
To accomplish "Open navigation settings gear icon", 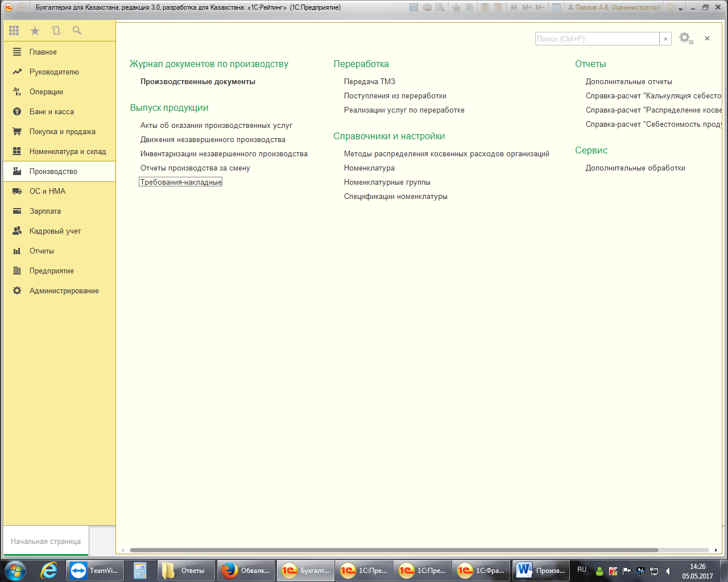I will point(686,38).
